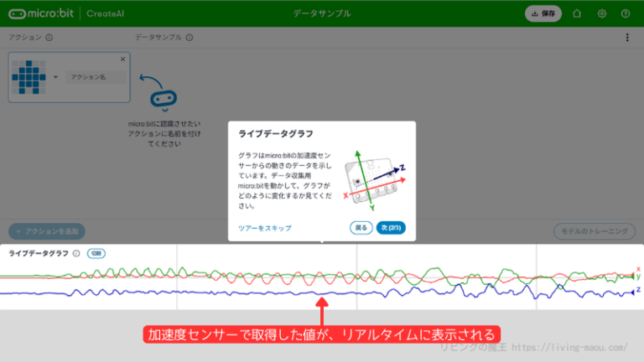Click the アクションを追加 add action button
Image resolution: width=644 pixels, height=362 pixels.
47,230
